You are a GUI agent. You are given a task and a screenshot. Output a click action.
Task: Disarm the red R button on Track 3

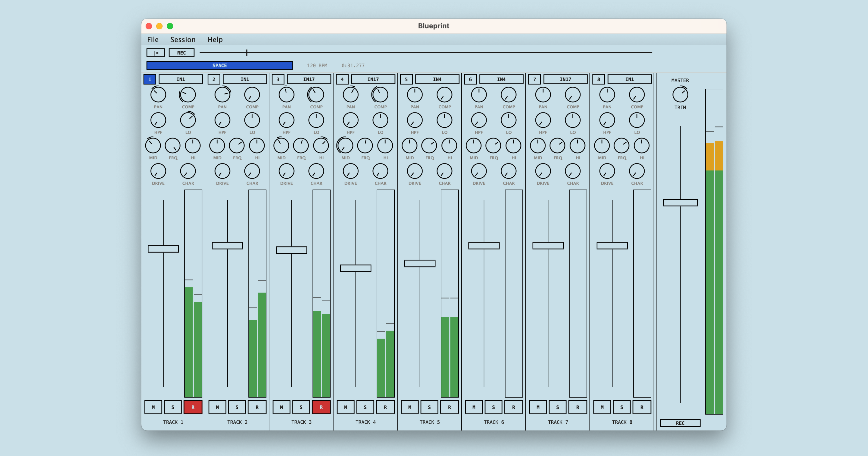(x=321, y=407)
